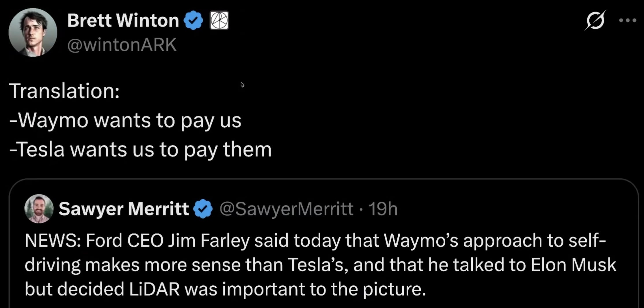Click "Jim Farley" in the quoted post

pyautogui.click(x=209, y=241)
